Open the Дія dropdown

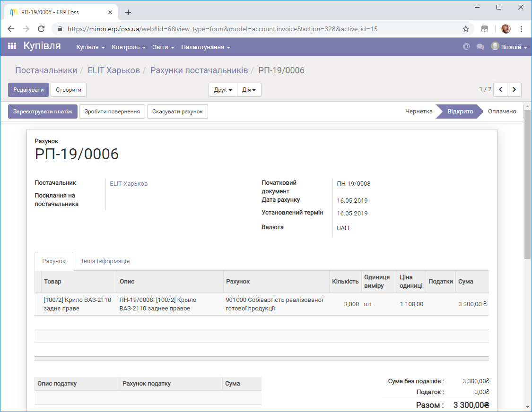[x=249, y=90]
